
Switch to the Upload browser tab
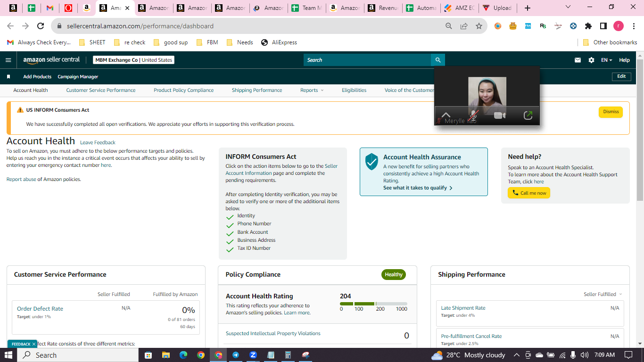(497, 8)
